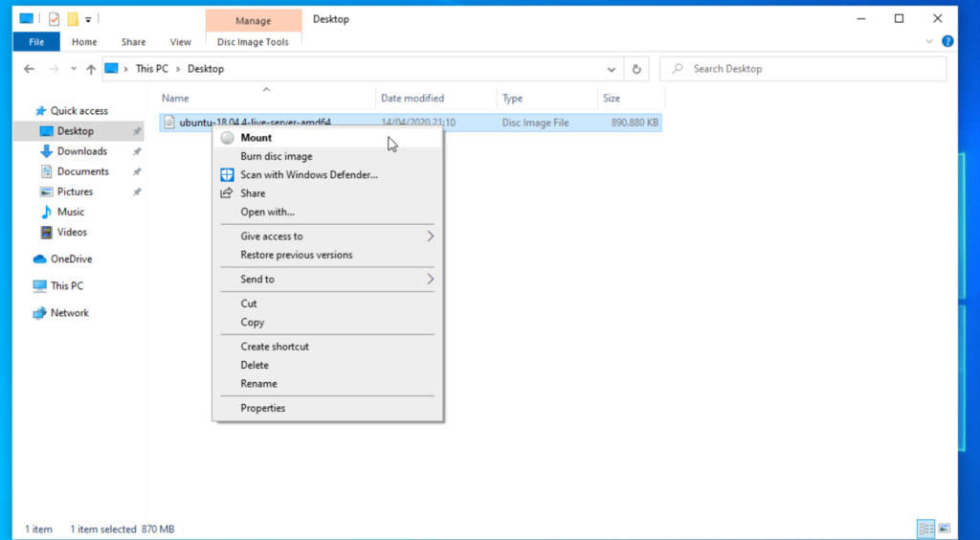
Task: Open recent locations dropdown arrow
Action: coord(74,69)
